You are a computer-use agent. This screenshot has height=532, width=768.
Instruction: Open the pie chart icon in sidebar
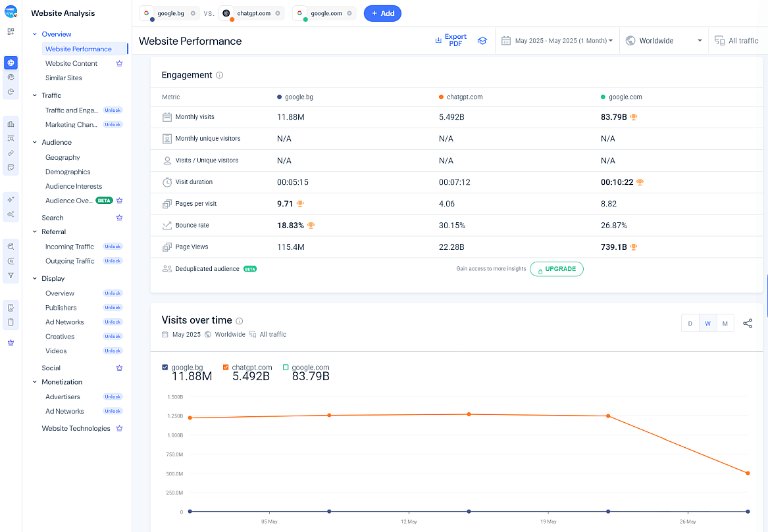(x=11, y=91)
